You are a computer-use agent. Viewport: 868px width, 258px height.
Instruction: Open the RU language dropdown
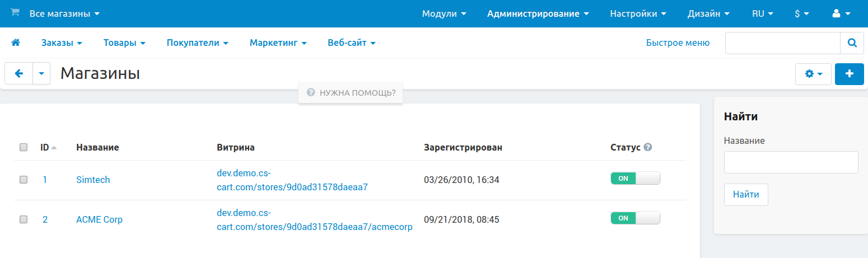762,14
